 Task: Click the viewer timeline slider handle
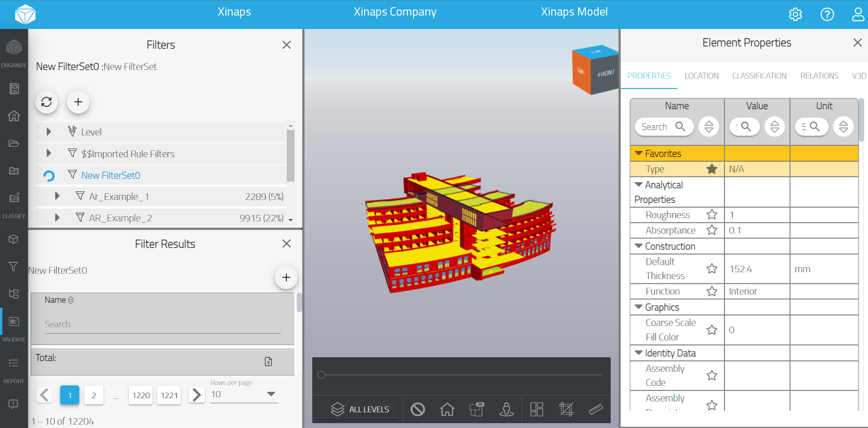click(321, 375)
